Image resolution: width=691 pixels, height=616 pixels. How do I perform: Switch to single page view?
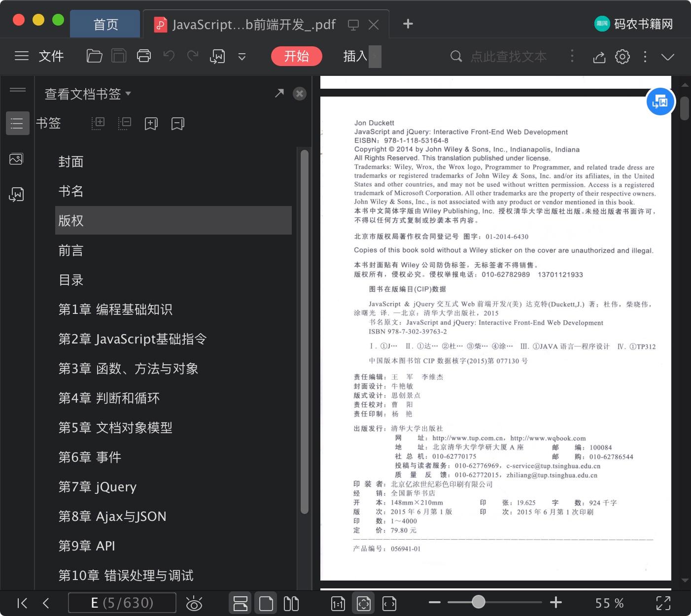pyautogui.click(x=266, y=604)
